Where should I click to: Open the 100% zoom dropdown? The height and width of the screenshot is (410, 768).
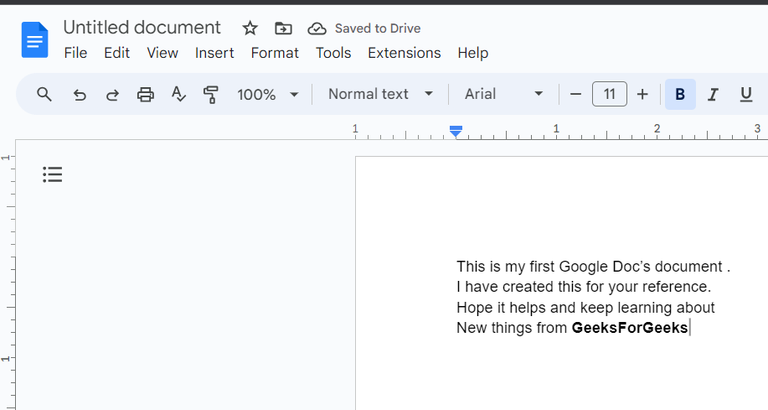pyautogui.click(x=267, y=94)
